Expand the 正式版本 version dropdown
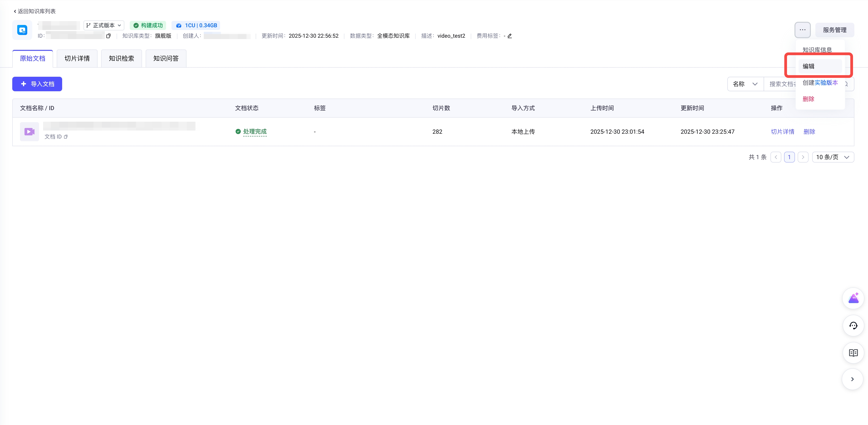 tap(104, 26)
